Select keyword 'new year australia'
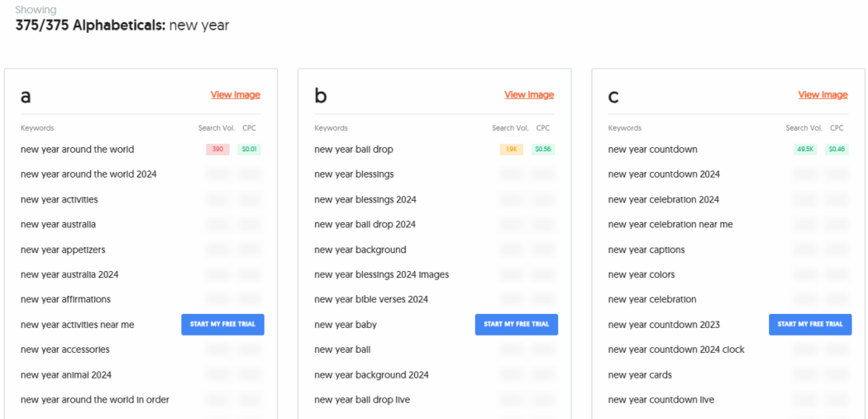The width and height of the screenshot is (868, 419). pyautogui.click(x=58, y=225)
